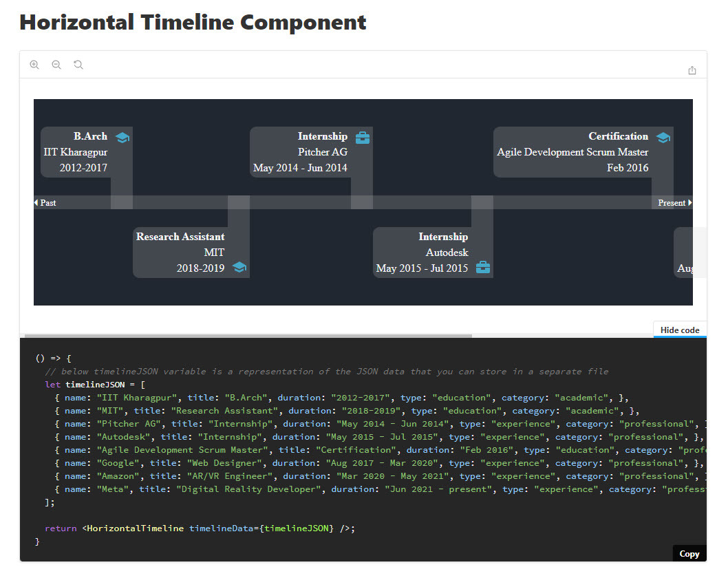This screenshot has height=567, width=728.
Task: Click graduation cap icon on B.Arch card
Action: pos(122,138)
